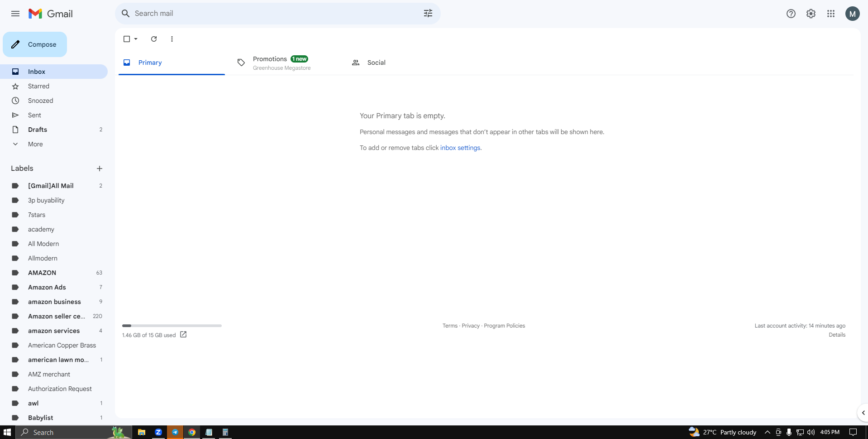Open the American Copper Brass label

[x=54, y=345]
